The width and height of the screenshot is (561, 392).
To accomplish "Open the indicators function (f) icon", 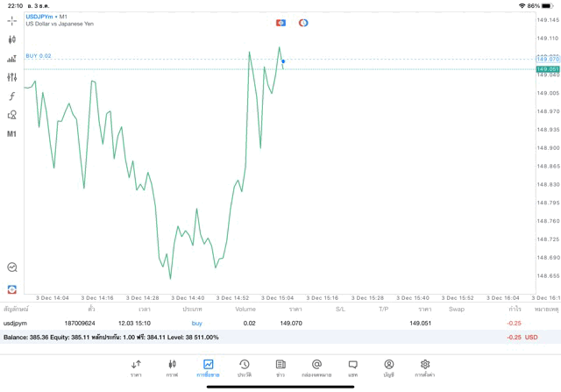I will click(12, 96).
